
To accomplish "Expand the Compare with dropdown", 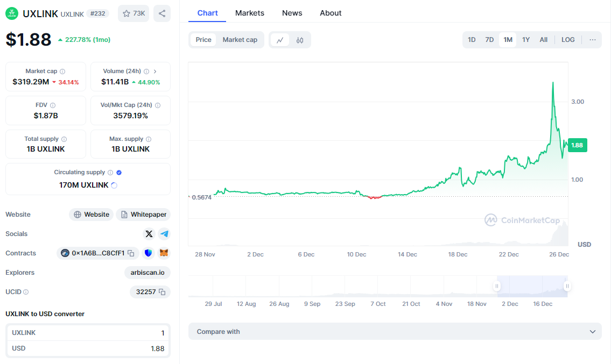I will pyautogui.click(x=395, y=332).
